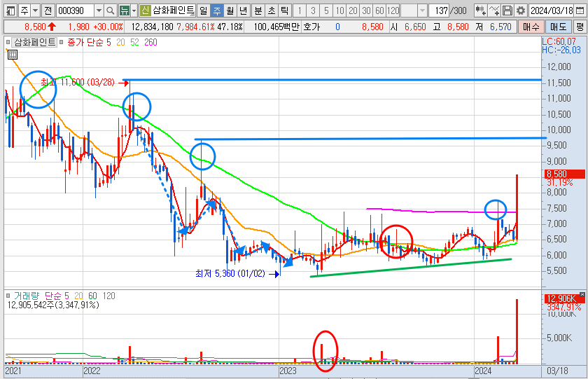Toggle the left side panel icon
Screen dimensions: 588x379
click(11, 11)
